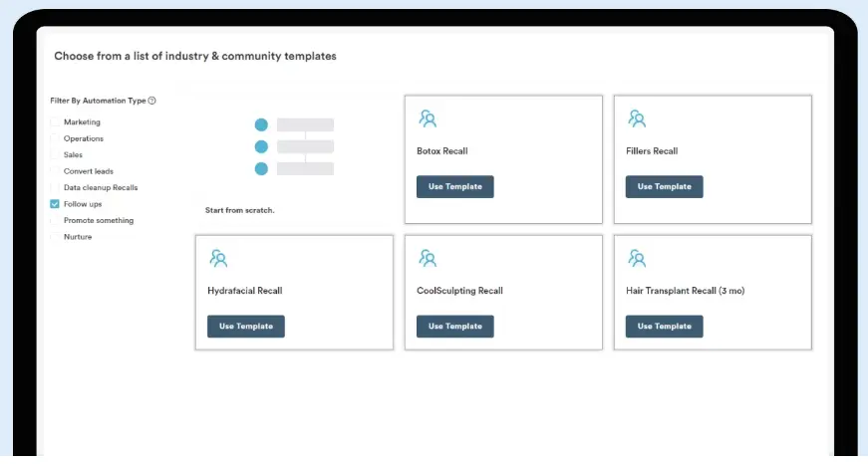Click the help icon beside Filter By Automation Type
Screen dimensions: 868x464
151,101
